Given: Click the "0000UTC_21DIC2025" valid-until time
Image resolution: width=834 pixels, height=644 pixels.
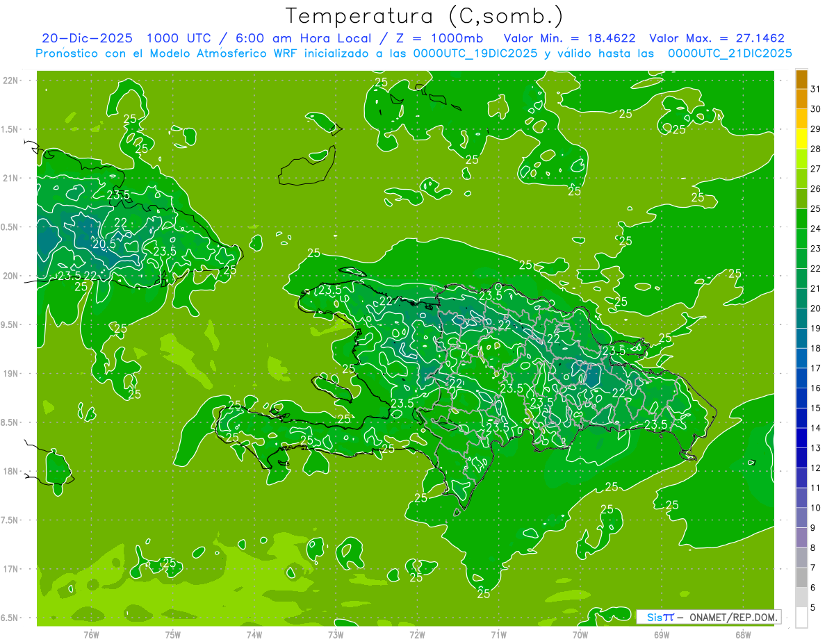Looking at the screenshot, I should point(730,53).
